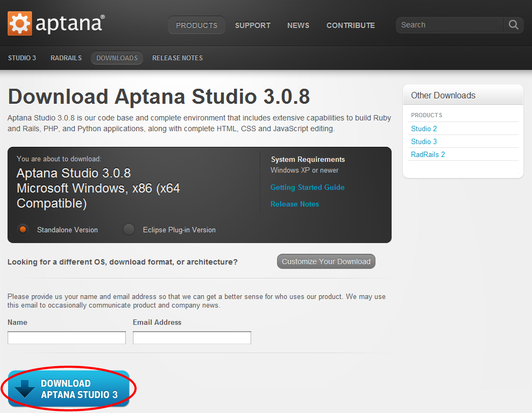Click the Name input field

click(x=66, y=337)
